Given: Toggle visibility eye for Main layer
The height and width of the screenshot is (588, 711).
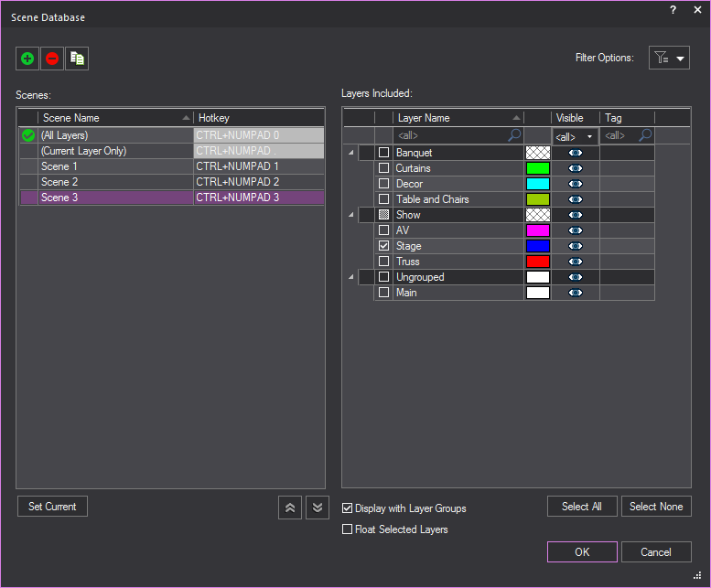Looking at the screenshot, I should click(576, 293).
